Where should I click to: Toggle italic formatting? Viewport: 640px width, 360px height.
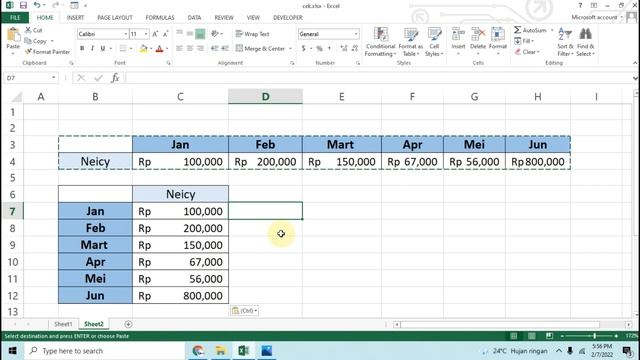point(92,49)
